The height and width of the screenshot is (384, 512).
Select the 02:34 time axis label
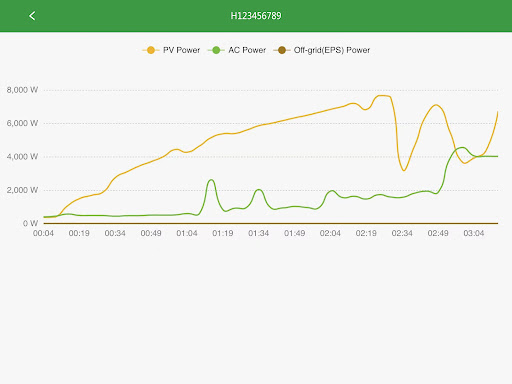(402, 233)
